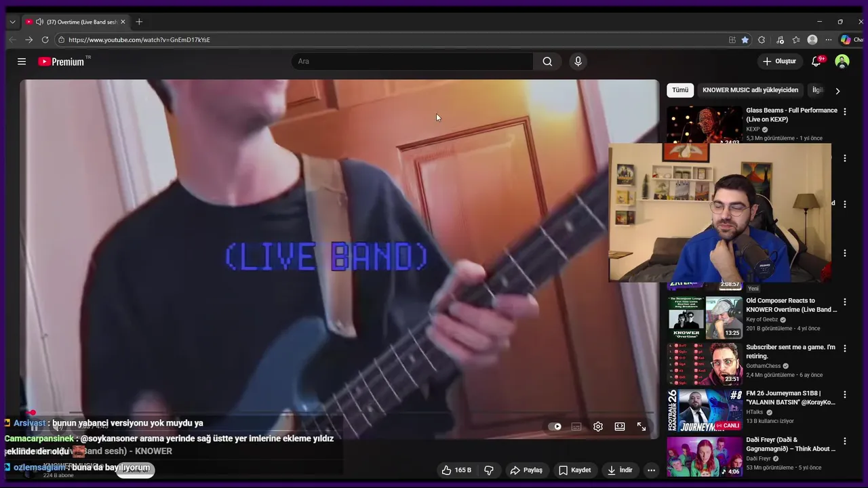Click the bookmark star in address bar
Screen dimensions: 868x488
pyautogui.click(x=745, y=40)
